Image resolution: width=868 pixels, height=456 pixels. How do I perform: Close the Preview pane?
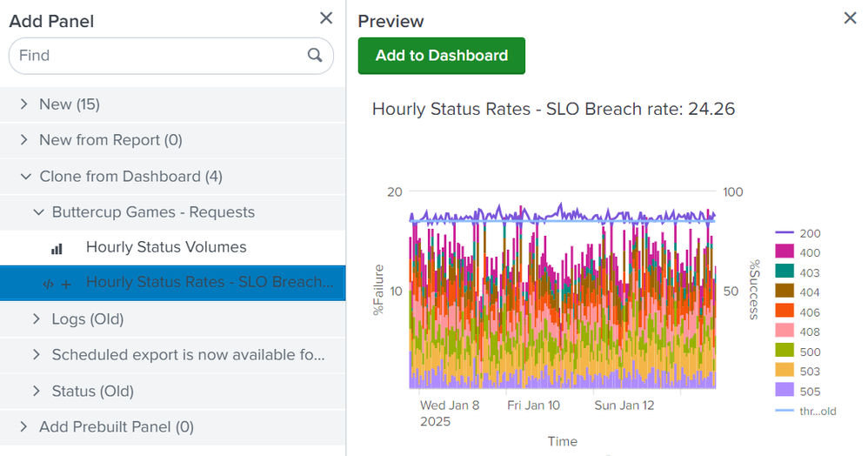click(851, 18)
